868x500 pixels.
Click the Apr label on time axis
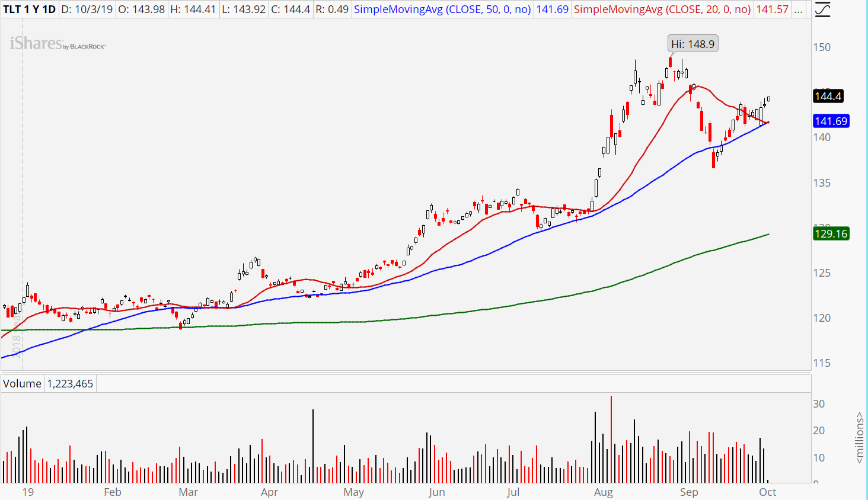click(x=270, y=492)
